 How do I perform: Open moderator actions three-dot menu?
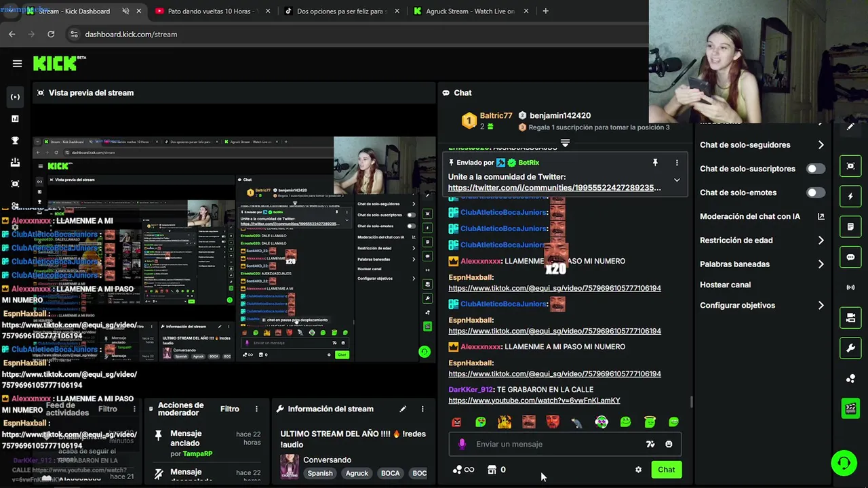coord(256,409)
